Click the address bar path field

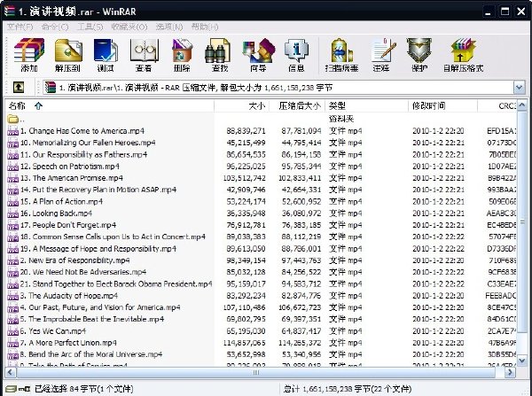pos(278,88)
